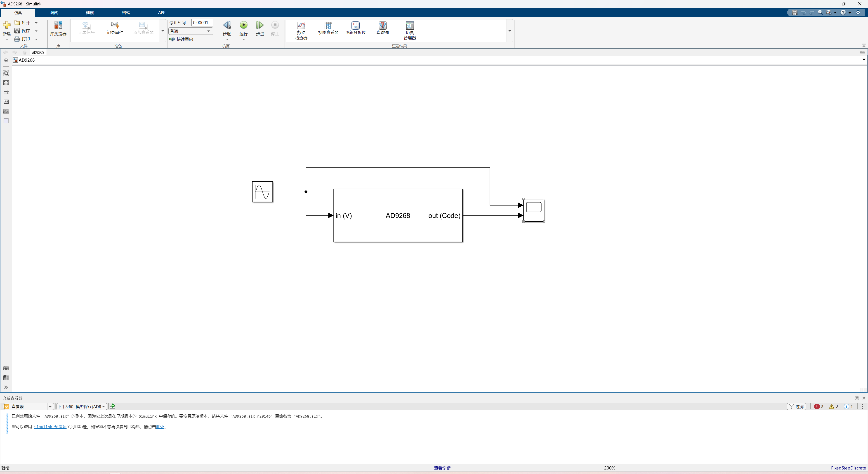This screenshot has width=868, height=474.
Task: Expand the 运行 dropdown arrow below run button
Action: coord(244,39)
